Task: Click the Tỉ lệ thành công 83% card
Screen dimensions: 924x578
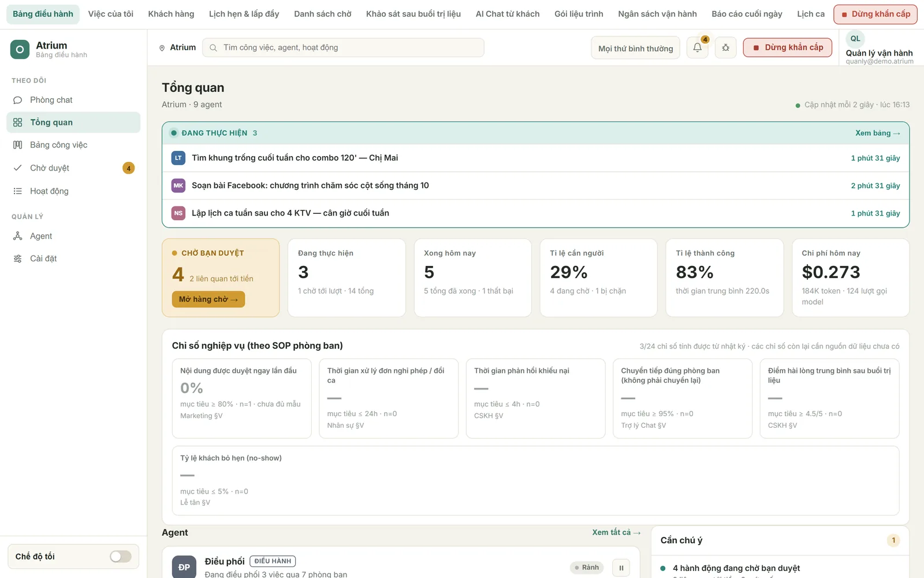Action: click(725, 278)
